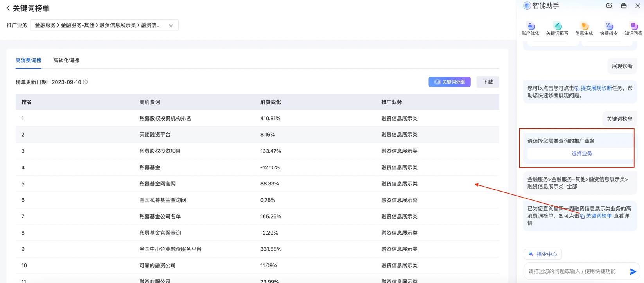Click the 推广业务 column header
644x283 pixels.
tap(391, 102)
